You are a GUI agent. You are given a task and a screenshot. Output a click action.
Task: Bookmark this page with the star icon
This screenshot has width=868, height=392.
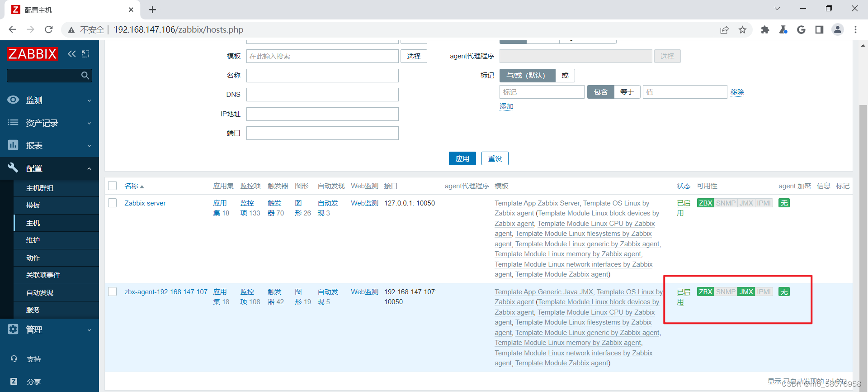coord(742,29)
